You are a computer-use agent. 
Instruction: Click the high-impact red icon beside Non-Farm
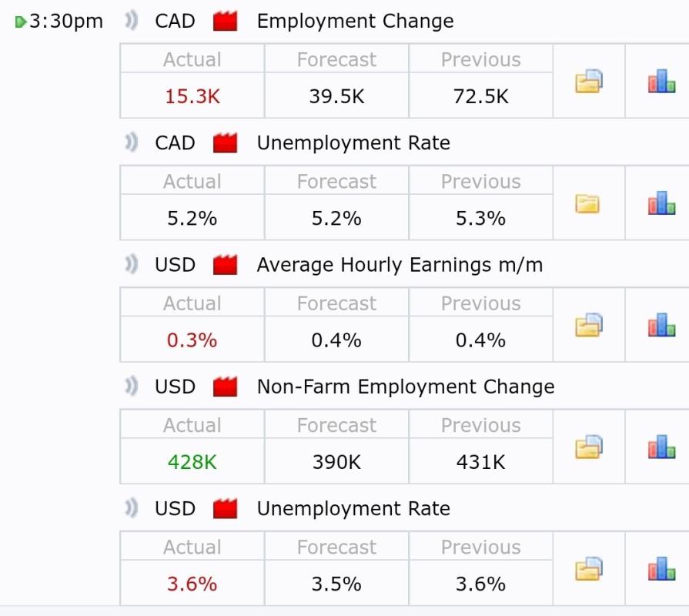225,387
